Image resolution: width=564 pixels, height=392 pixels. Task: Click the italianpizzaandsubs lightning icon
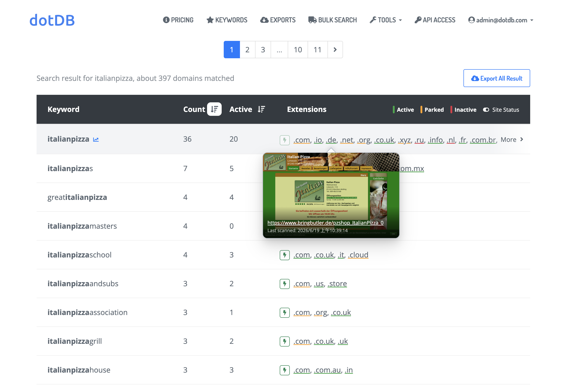click(285, 284)
